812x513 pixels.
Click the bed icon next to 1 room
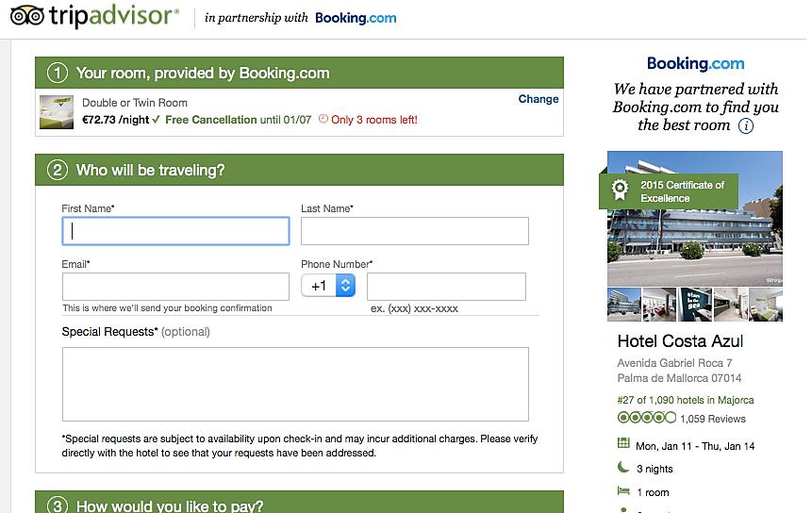click(x=623, y=491)
